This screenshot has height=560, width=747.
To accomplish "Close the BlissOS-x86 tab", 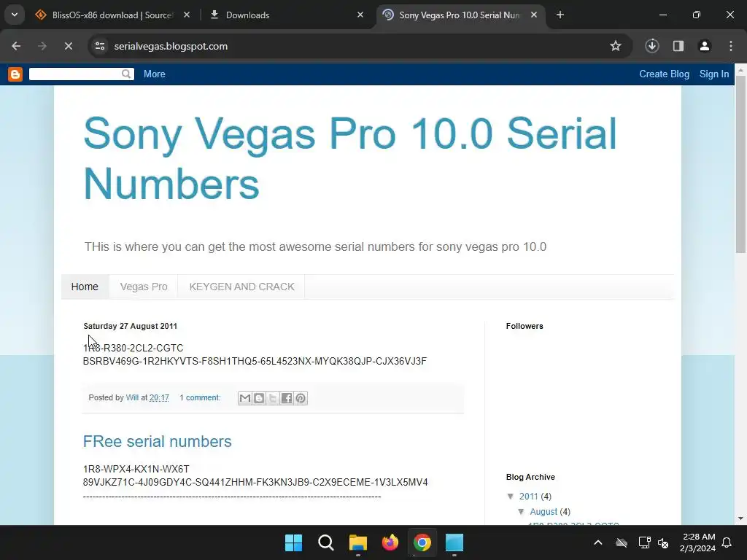I will (187, 15).
